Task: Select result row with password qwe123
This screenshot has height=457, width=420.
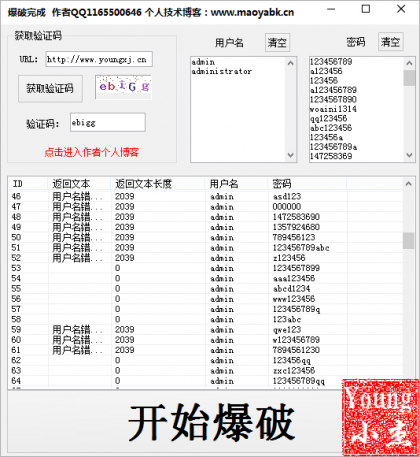Action: [x=205, y=329]
